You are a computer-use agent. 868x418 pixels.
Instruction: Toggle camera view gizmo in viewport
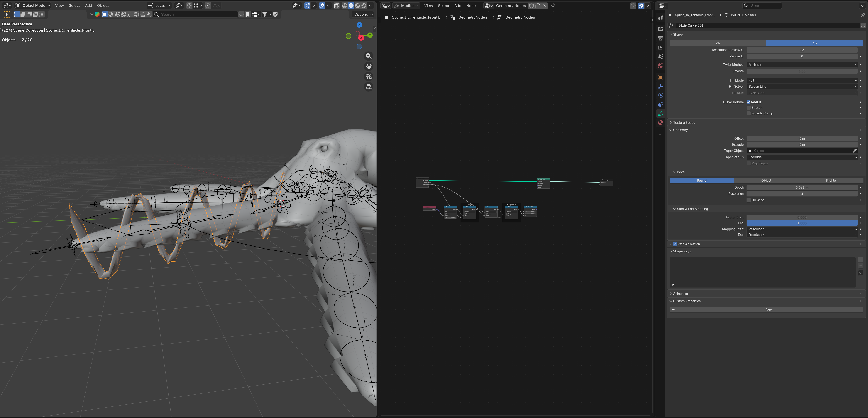369,77
